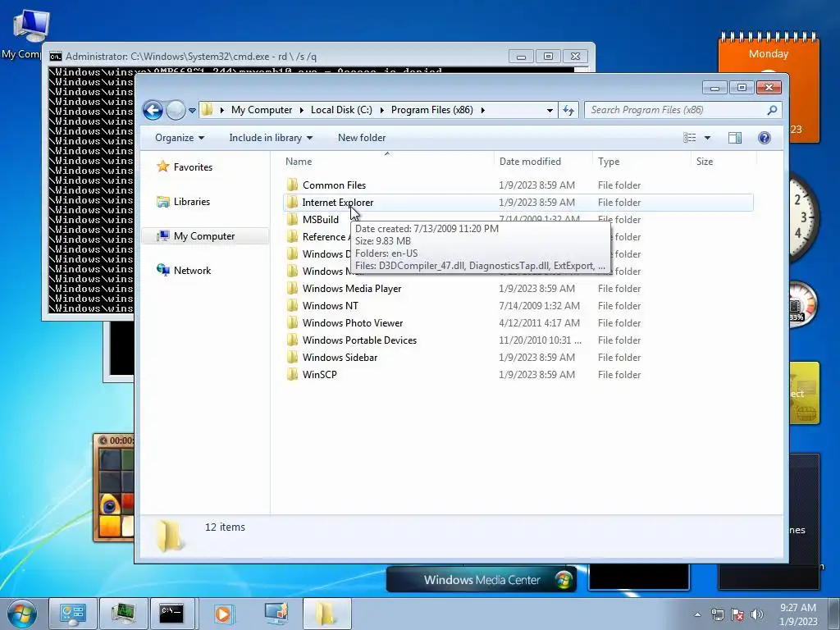Open Windows Media Player taskbar icon
Screen dimensions: 840x630
(223, 614)
